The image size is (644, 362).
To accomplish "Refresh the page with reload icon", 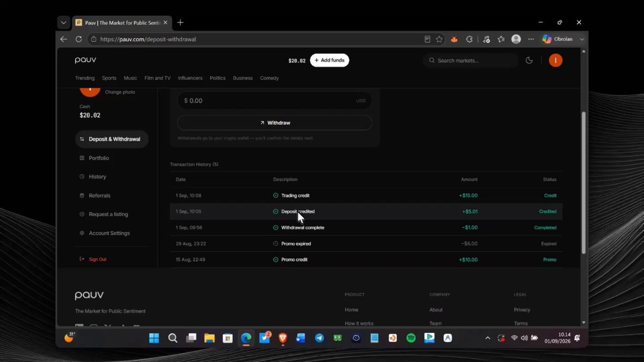I will pyautogui.click(x=78, y=39).
